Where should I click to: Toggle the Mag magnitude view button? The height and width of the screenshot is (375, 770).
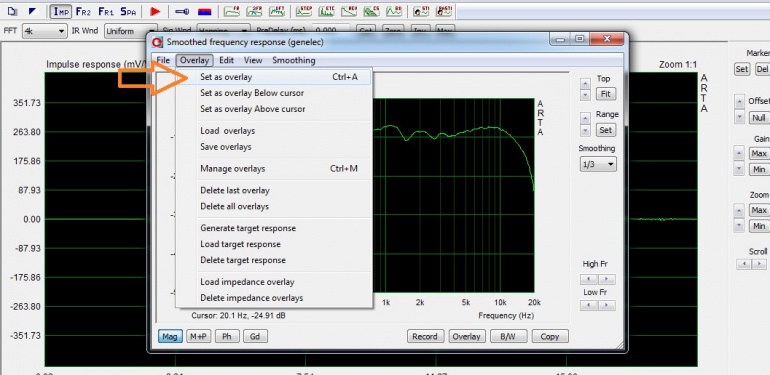(x=170, y=336)
